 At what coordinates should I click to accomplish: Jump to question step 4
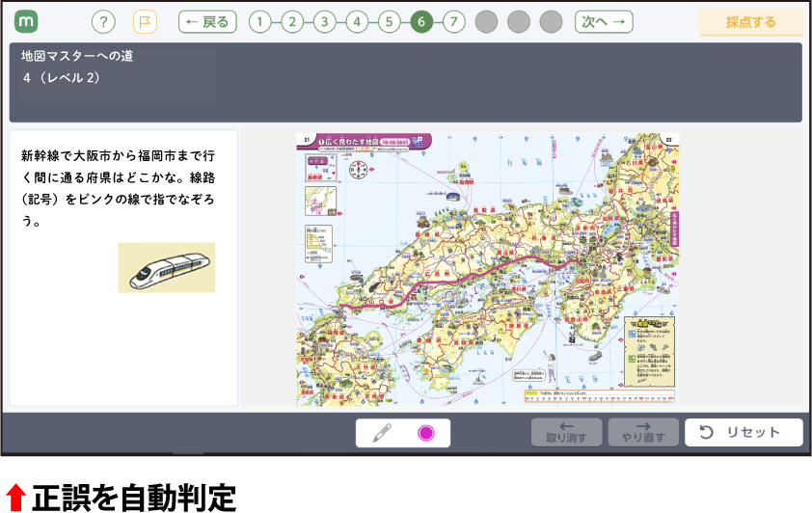pos(357,22)
